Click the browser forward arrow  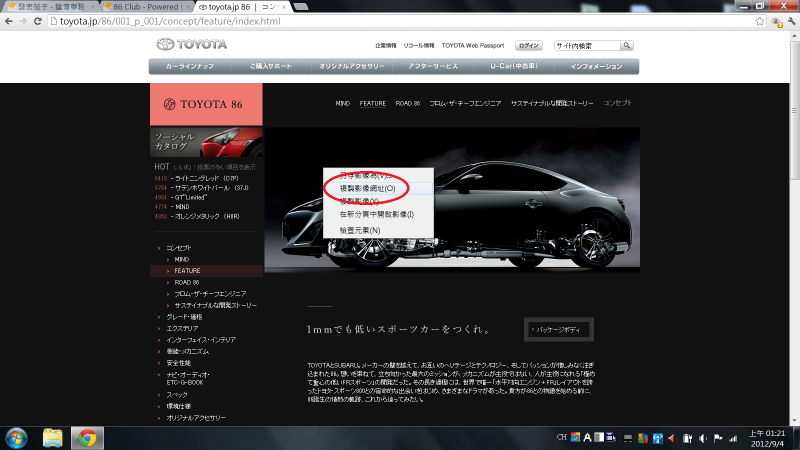23,21
